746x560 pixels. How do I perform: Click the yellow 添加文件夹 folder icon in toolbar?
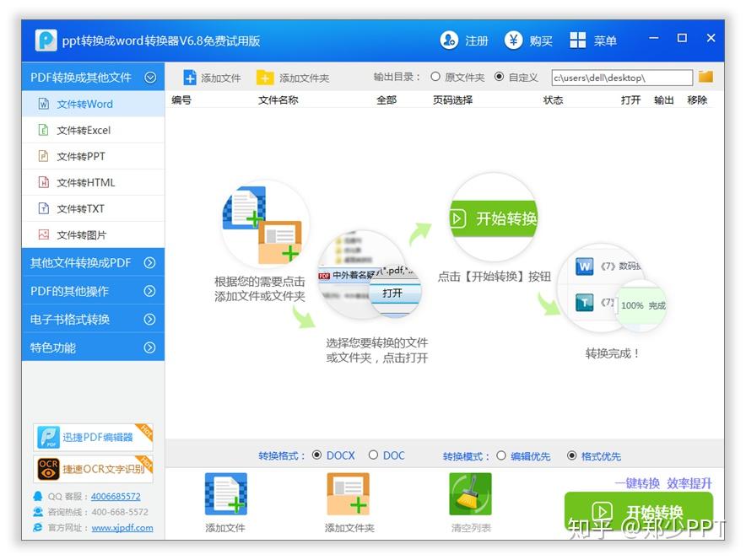[x=265, y=78]
